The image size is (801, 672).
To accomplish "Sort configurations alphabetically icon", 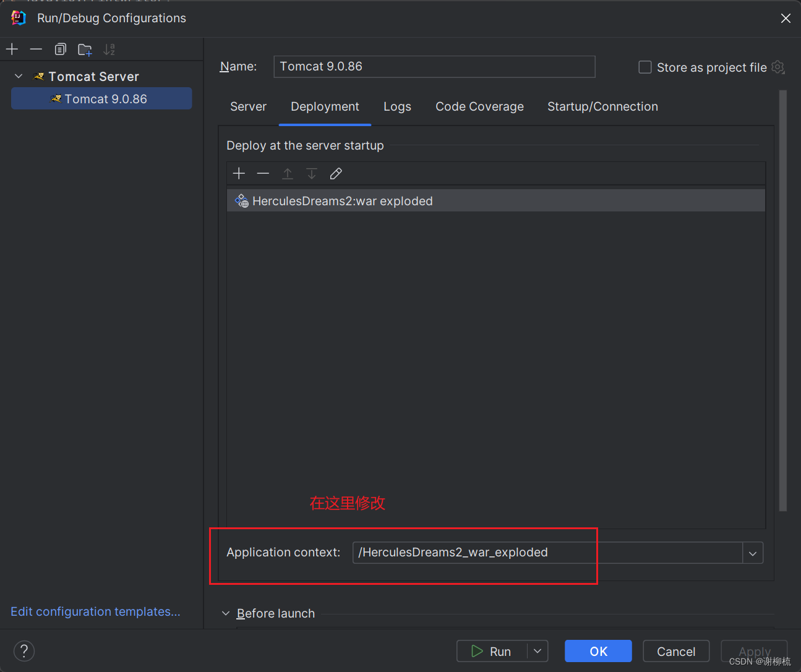I will [109, 49].
